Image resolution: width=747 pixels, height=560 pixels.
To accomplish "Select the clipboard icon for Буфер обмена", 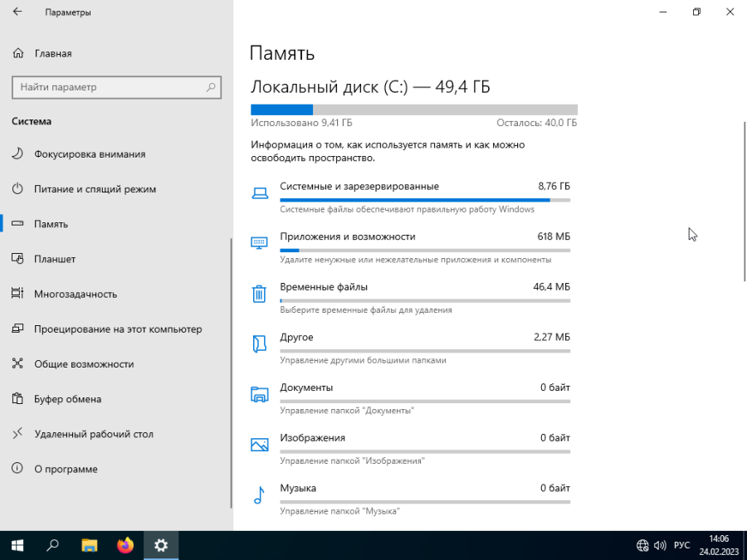I will pos(17,398).
